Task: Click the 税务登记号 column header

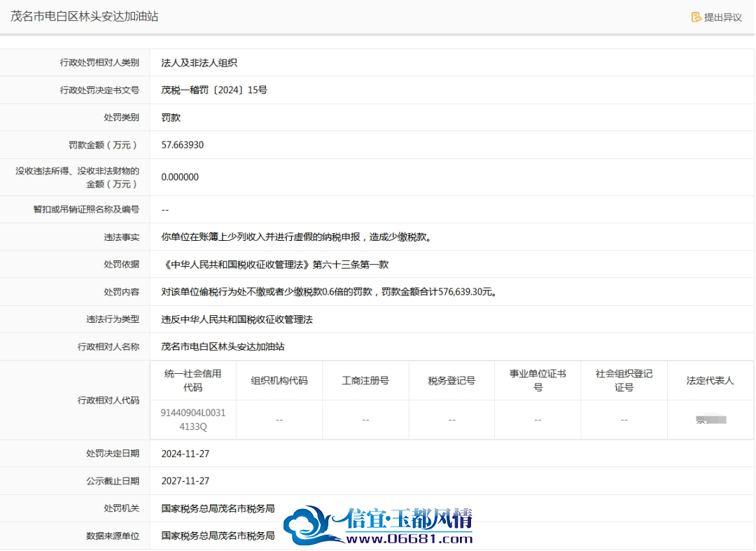Action: (451, 381)
